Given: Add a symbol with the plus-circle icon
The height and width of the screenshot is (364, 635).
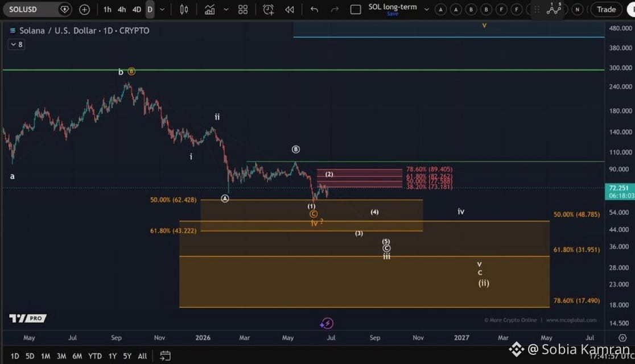Looking at the screenshot, I should 84,9.
